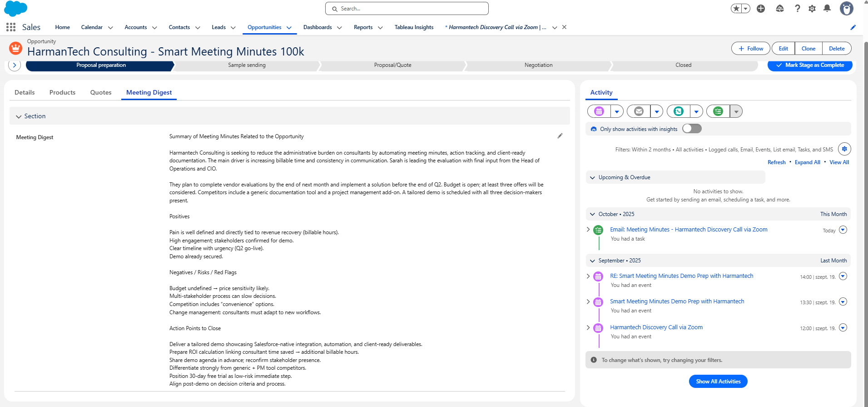Switch to the Products tab
Image resolution: width=868 pixels, height=407 pixels.
(x=62, y=92)
